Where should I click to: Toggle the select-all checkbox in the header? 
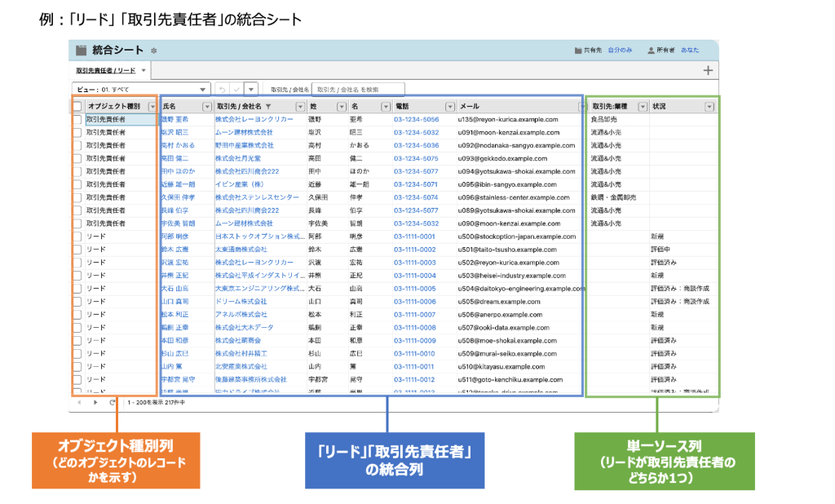coord(77,107)
